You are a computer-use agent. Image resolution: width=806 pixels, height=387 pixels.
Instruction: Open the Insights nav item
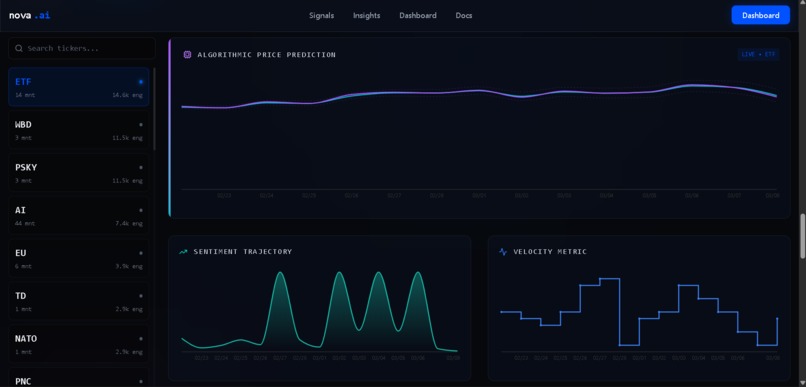367,15
